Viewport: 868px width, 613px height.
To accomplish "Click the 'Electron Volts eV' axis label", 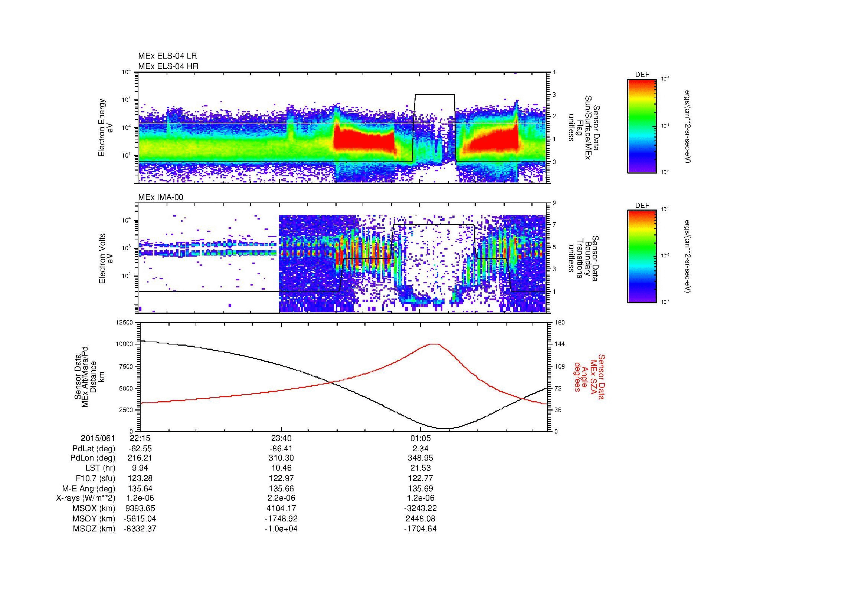I will click(x=106, y=258).
